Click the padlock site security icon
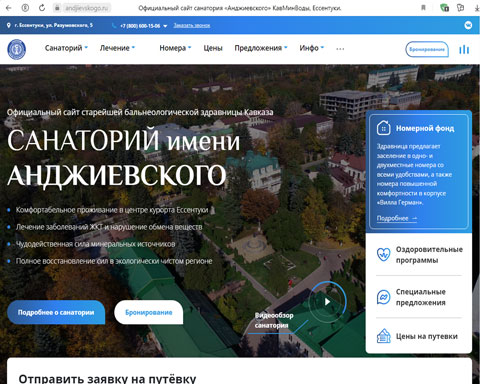Image resolution: width=480 pixels, height=384 pixels. (x=57, y=8)
